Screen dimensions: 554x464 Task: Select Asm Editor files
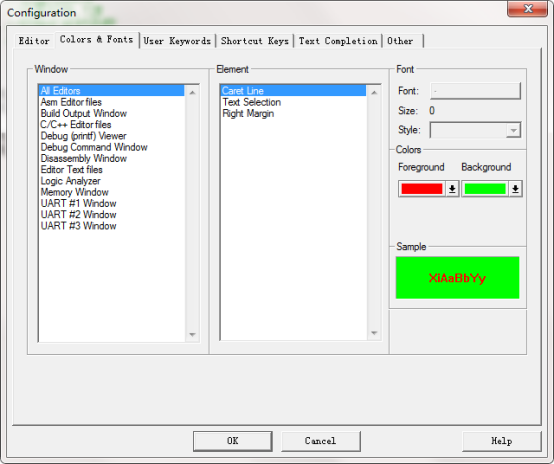(112, 102)
